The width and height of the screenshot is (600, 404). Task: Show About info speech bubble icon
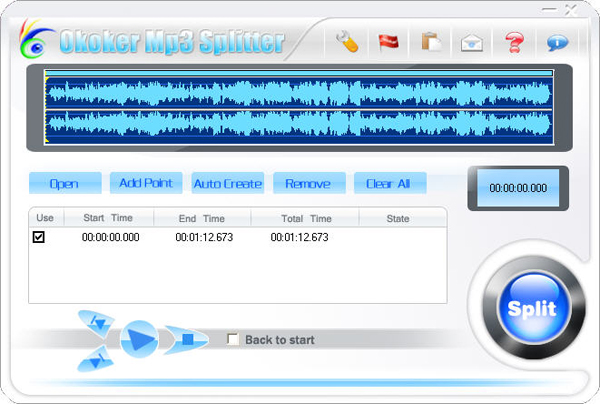(x=557, y=42)
